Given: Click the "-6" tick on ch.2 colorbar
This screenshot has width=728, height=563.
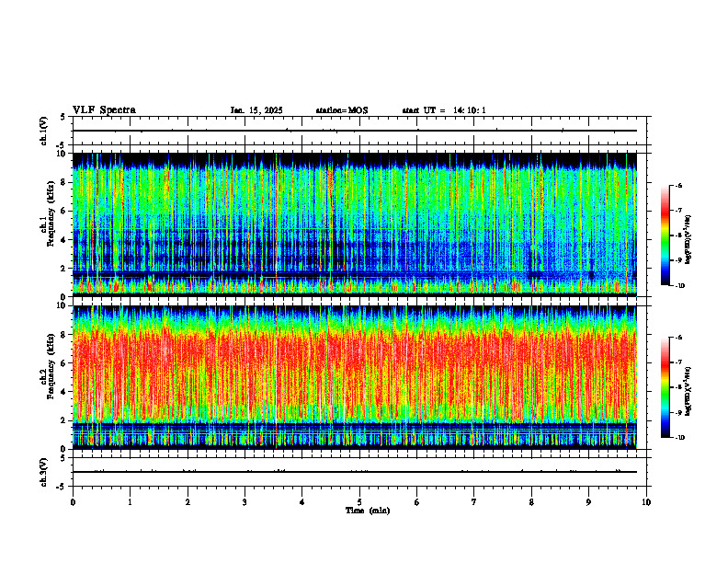Looking at the screenshot, I should coord(678,338).
